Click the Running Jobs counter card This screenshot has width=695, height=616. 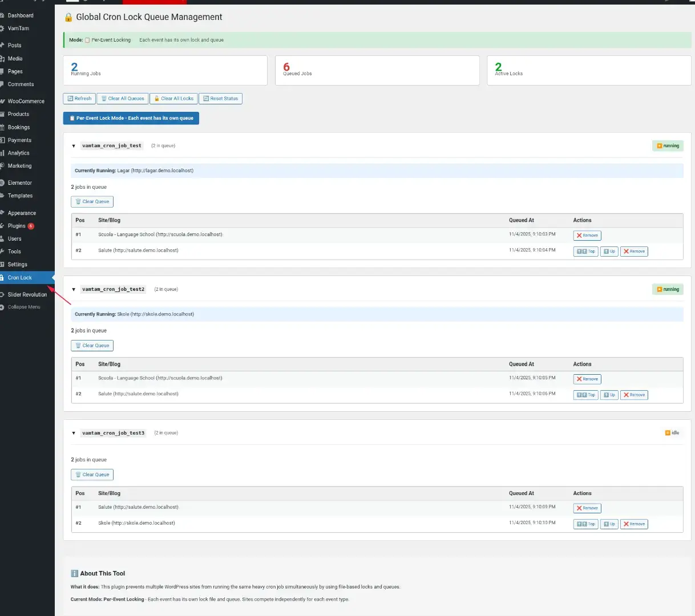(165, 70)
